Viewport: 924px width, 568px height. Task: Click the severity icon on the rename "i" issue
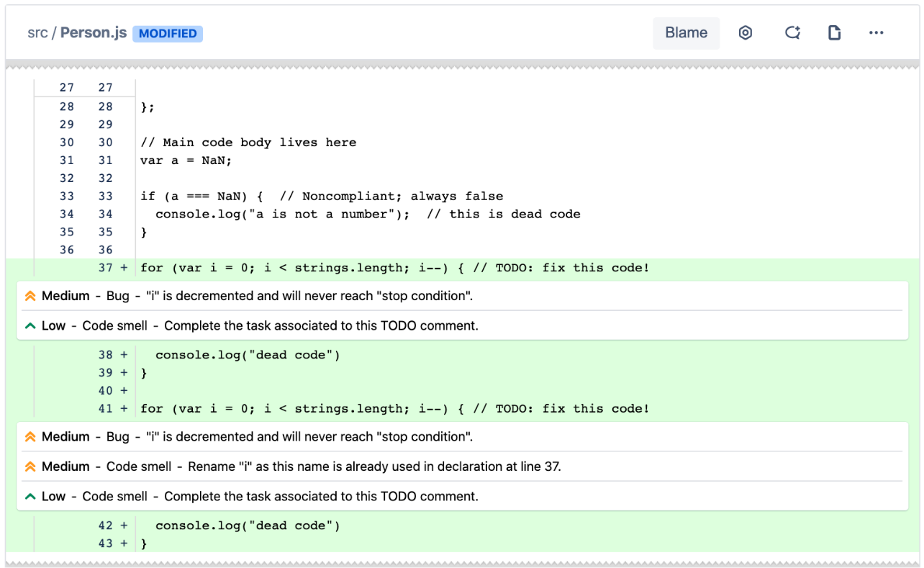coord(30,466)
